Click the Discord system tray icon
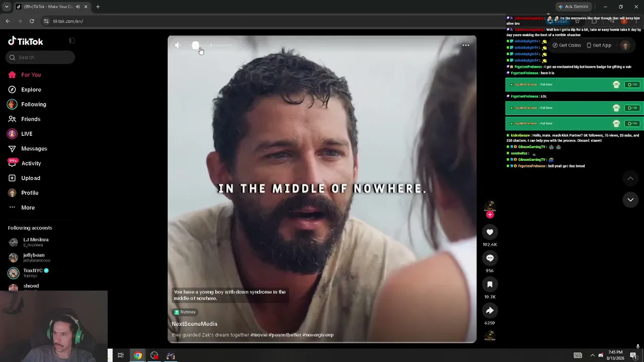The height and width of the screenshot is (362, 644). point(601,355)
